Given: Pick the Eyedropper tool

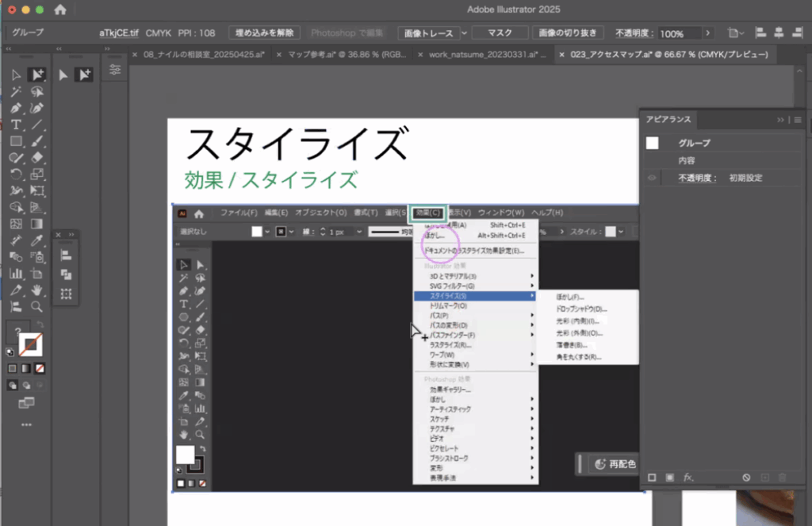Looking at the screenshot, I should pyautogui.click(x=36, y=241).
